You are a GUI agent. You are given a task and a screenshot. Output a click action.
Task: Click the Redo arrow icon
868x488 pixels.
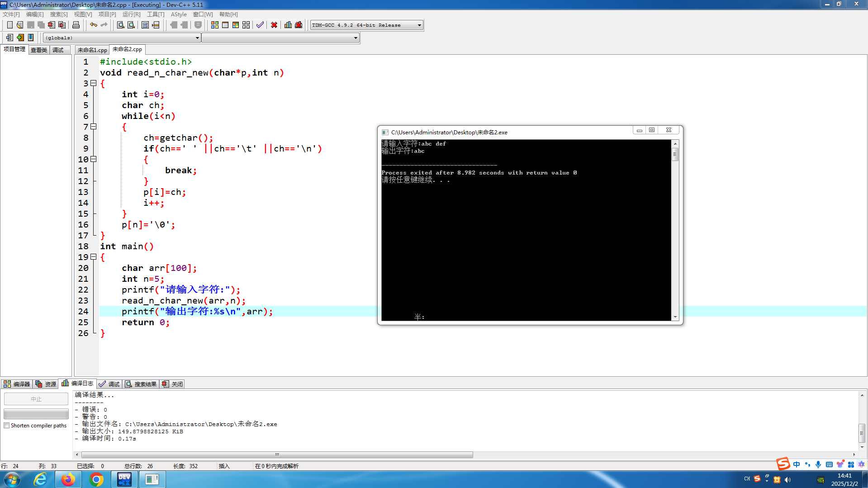[104, 25]
